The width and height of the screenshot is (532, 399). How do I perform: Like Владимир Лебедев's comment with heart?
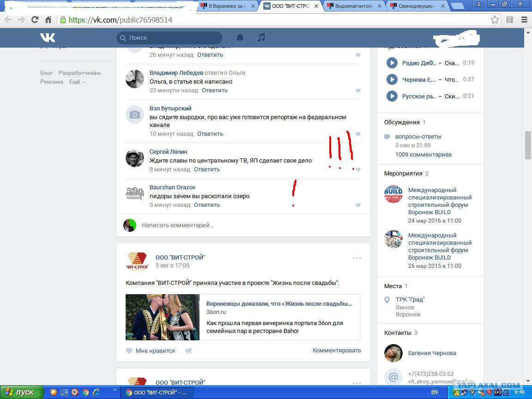[x=358, y=91]
